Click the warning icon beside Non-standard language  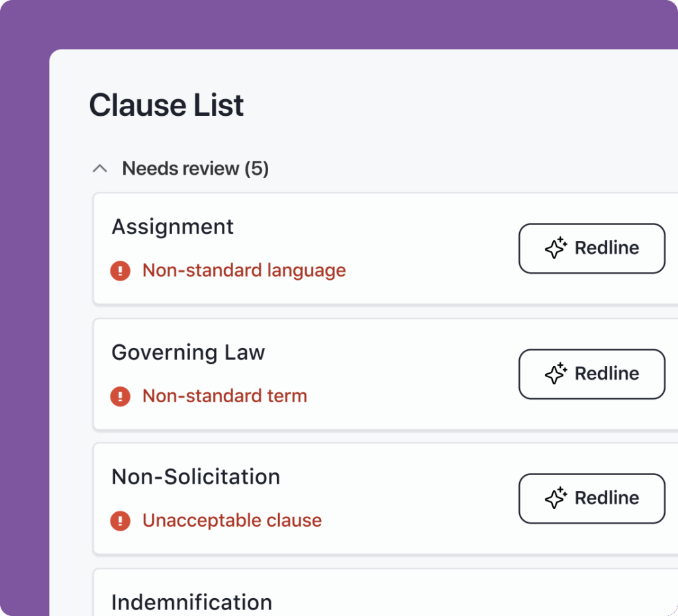click(121, 270)
